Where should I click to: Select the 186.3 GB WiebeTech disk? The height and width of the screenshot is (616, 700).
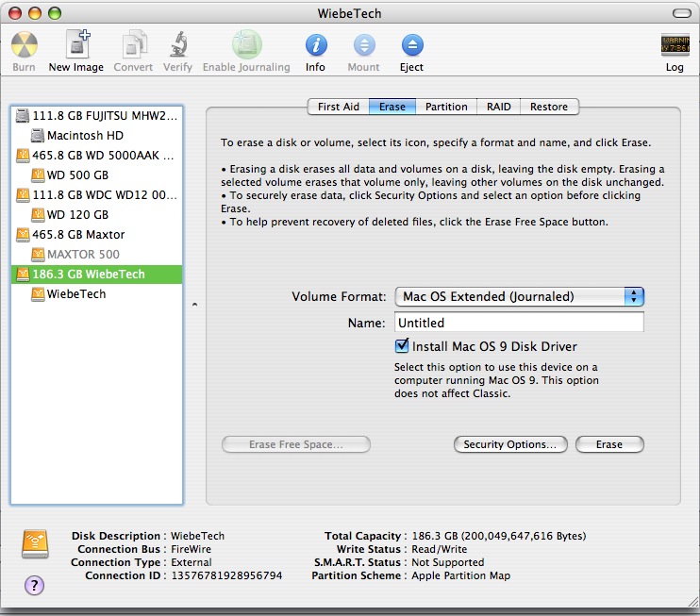(96, 275)
